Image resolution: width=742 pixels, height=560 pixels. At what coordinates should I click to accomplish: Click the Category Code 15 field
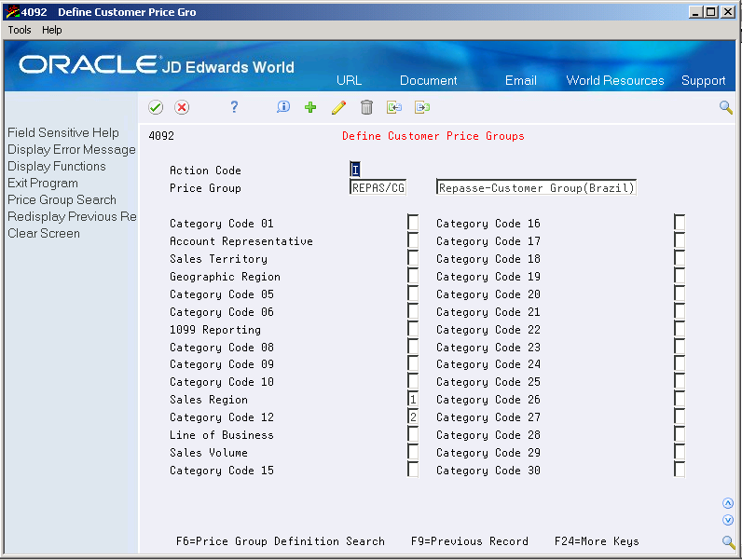[x=413, y=470]
